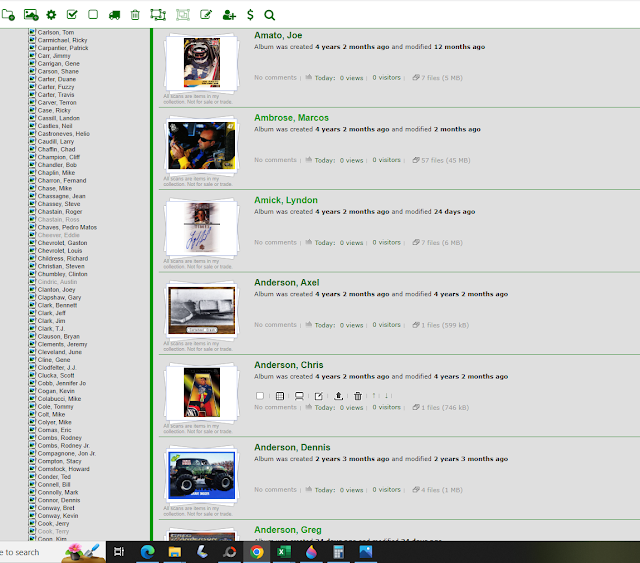640x563 pixels.
Task: Select Compagnone, Jon Jr. in the tree
Action: 67,454
